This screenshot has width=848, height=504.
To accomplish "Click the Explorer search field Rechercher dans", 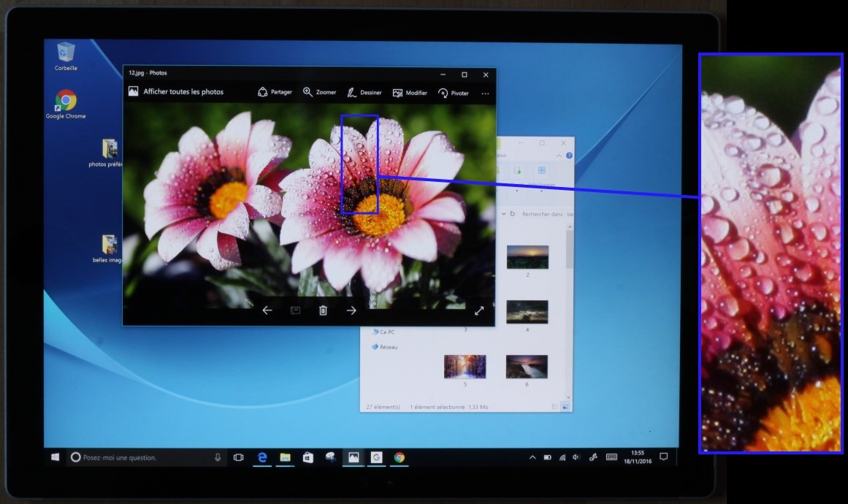I will (546, 214).
